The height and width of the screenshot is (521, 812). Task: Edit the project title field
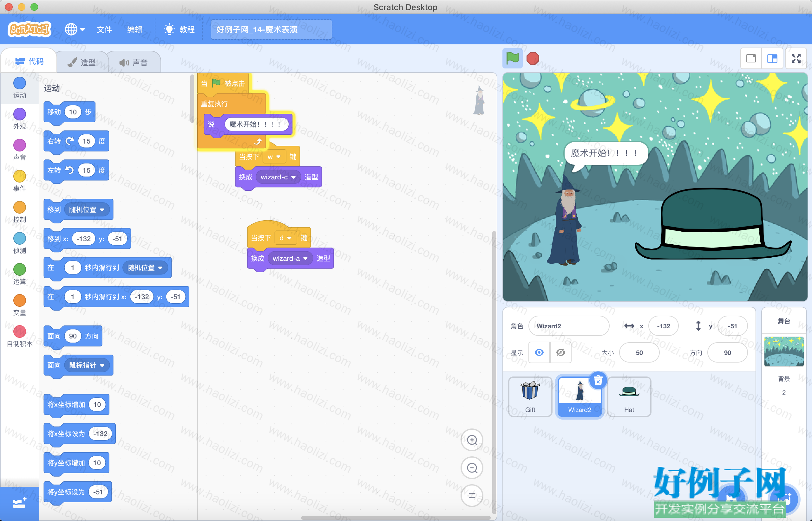pos(271,29)
